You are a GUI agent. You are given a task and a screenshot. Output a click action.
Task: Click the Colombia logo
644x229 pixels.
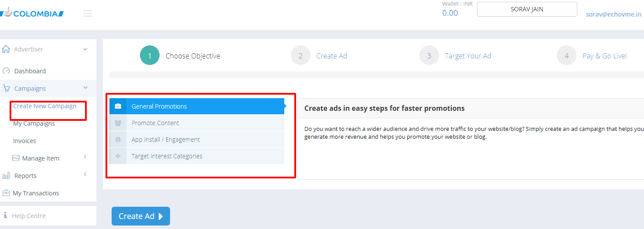click(x=31, y=13)
